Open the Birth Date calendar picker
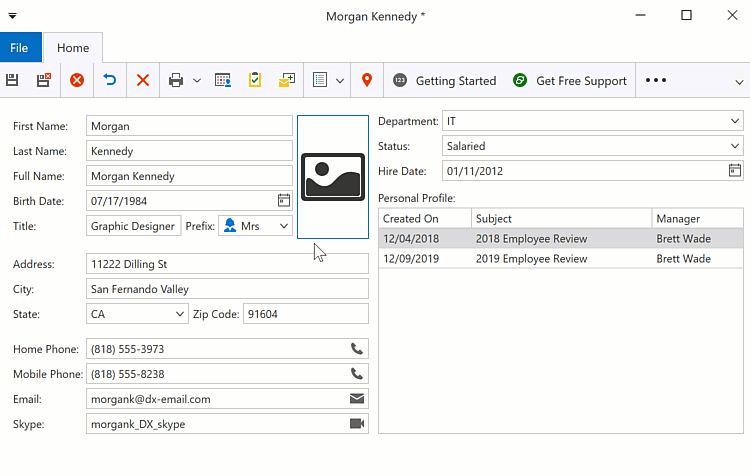This screenshot has height=476, width=750. click(x=283, y=201)
